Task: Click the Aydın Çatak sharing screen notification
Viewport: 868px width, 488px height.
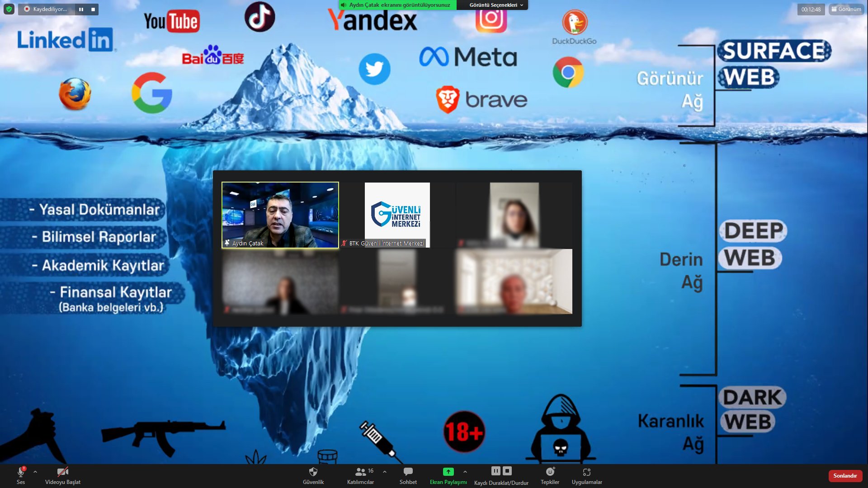Action: pyautogui.click(x=397, y=5)
